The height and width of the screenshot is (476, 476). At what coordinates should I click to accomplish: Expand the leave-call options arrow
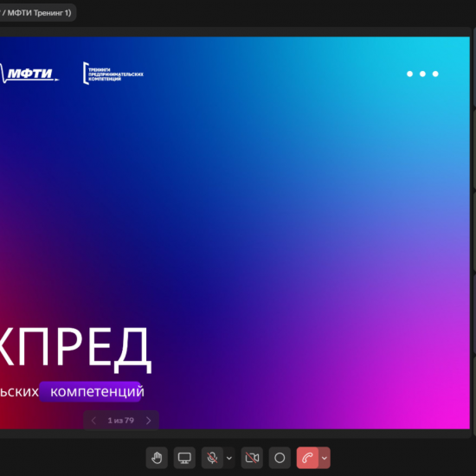tap(325, 458)
